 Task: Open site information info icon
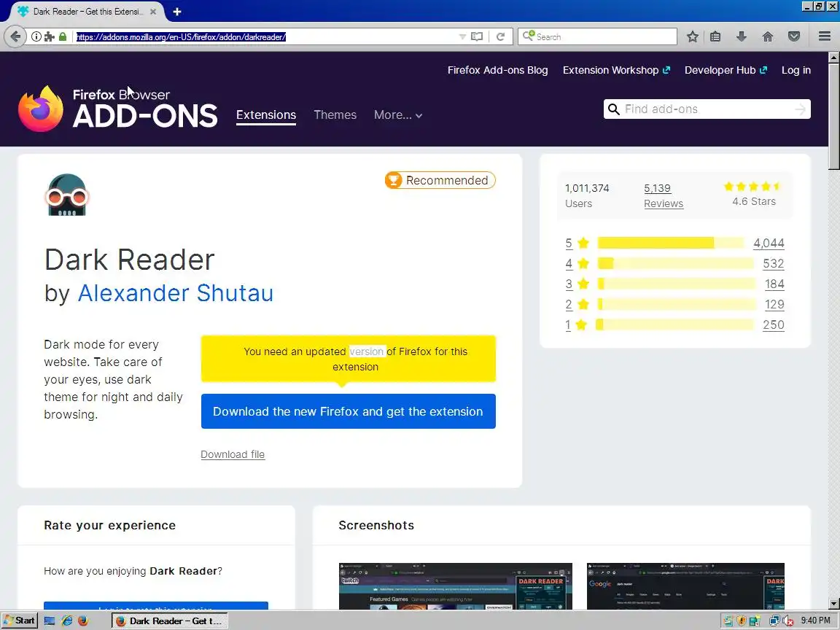click(x=36, y=36)
